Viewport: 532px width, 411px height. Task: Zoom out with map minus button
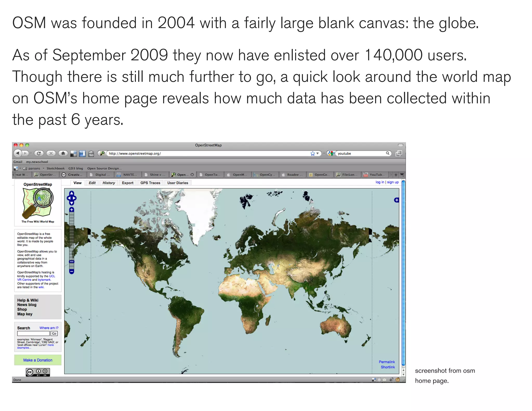[x=72, y=271]
